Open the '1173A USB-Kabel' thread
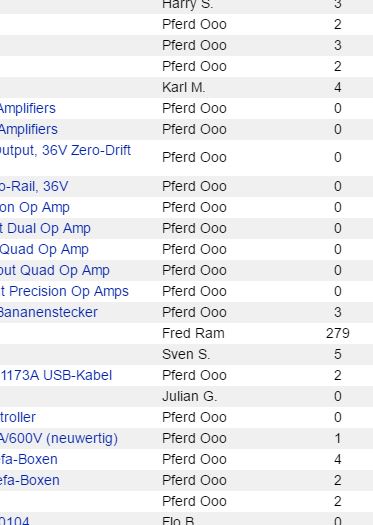The width and height of the screenshot is (373, 525). click(x=56, y=375)
